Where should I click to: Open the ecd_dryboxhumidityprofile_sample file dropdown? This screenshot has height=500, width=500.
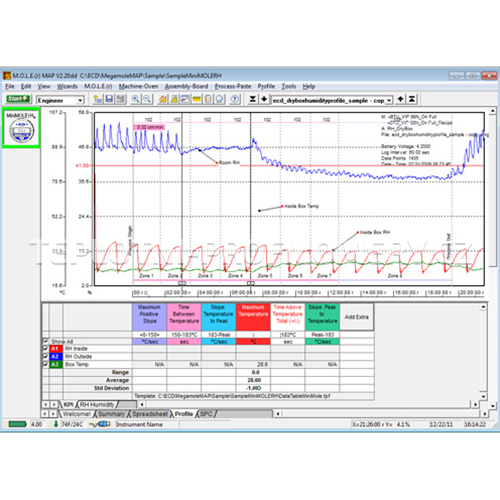(x=389, y=100)
